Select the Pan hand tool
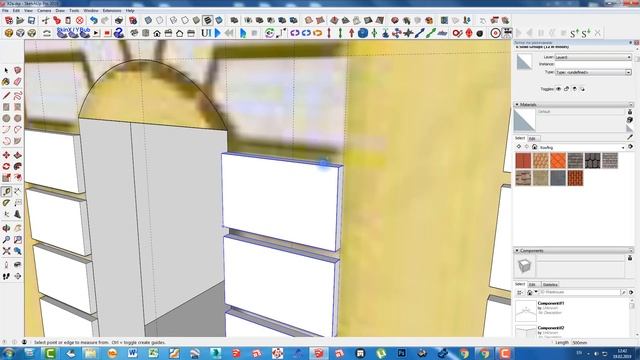Screen dimensions: 640x360 point(18,228)
